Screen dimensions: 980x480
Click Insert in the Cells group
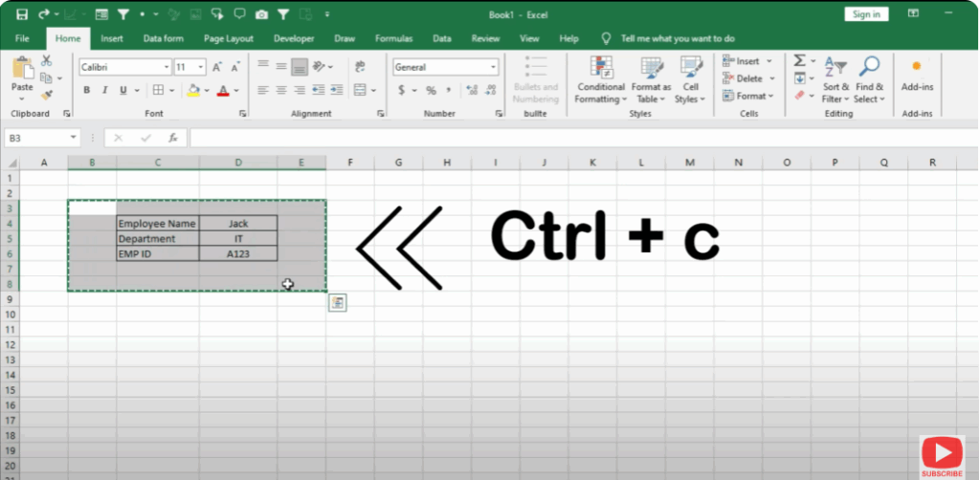click(747, 60)
